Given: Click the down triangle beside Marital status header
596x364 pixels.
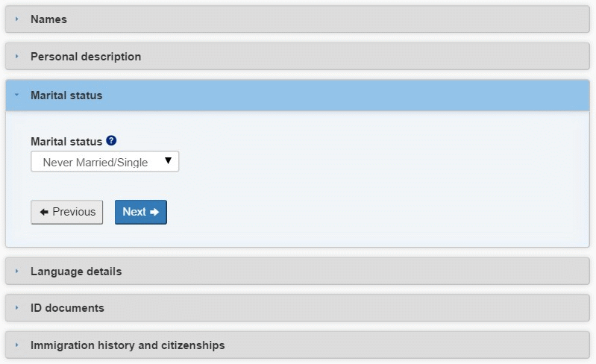Looking at the screenshot, I should pos(16,95).
